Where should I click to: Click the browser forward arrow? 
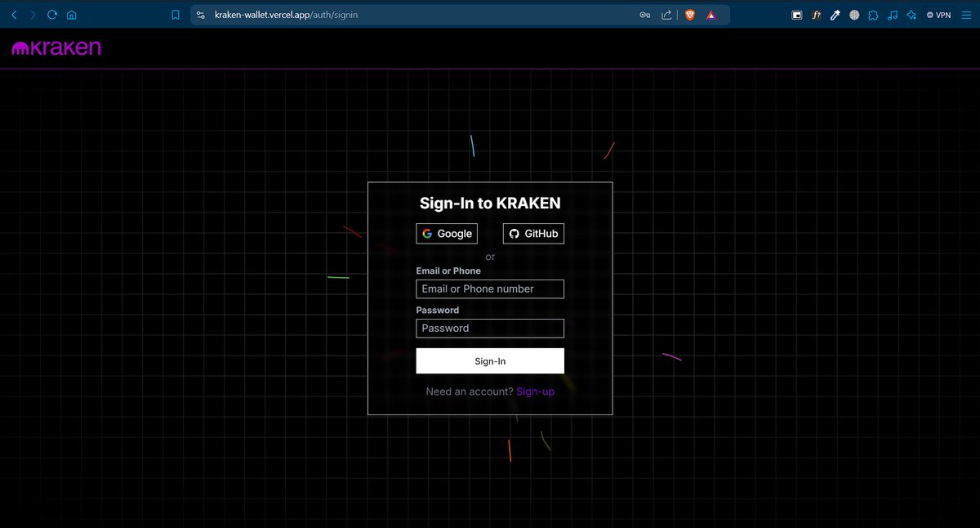pos(33,15)
